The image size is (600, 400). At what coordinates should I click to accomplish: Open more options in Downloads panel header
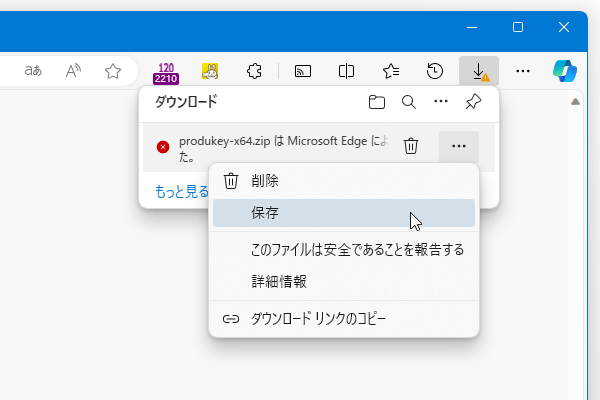pyautogui.click(x=441, y=101)
